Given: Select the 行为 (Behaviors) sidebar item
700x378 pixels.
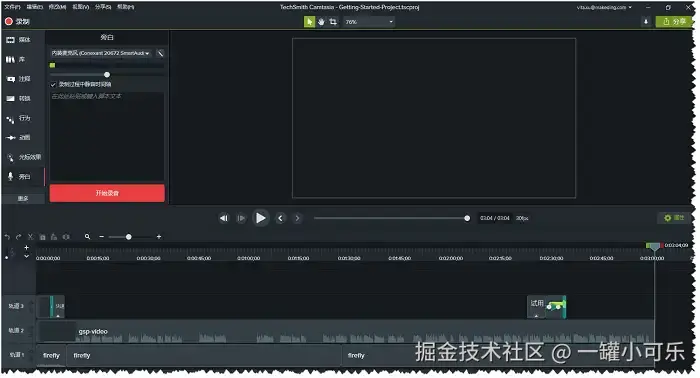Looking at the screenshot, I should (18, 118).
